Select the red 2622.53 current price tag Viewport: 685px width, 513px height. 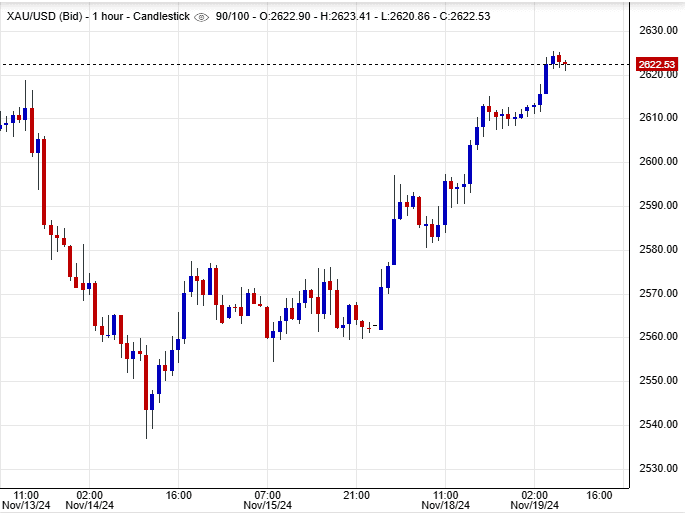(656, 64)
